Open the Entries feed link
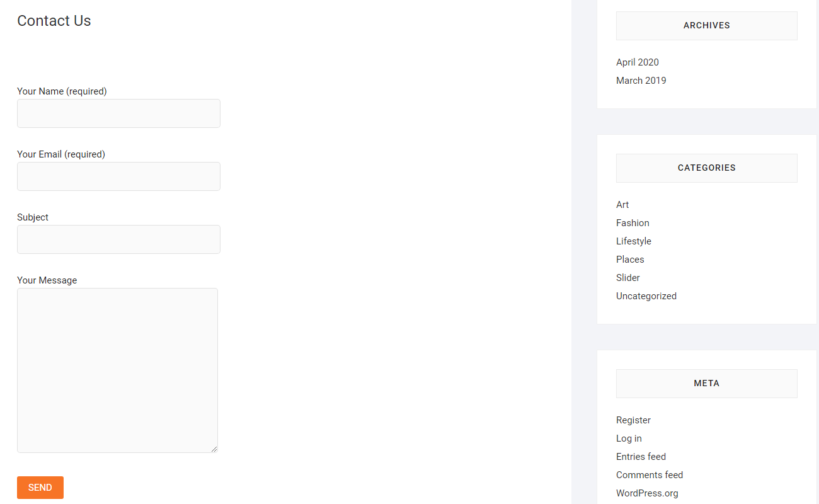Image resolution: width=819 pixels, height=504 pixels. 641,457
